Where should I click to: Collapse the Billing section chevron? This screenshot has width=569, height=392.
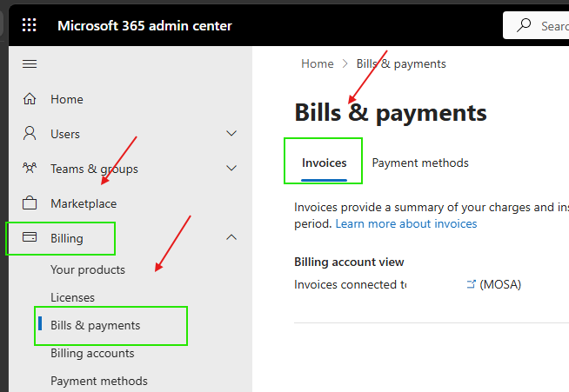pyautogui.click(x=231, y=237)
